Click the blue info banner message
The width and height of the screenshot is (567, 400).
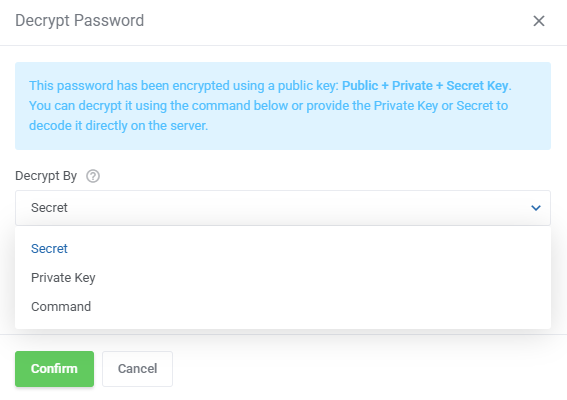[x=283, y=106]
